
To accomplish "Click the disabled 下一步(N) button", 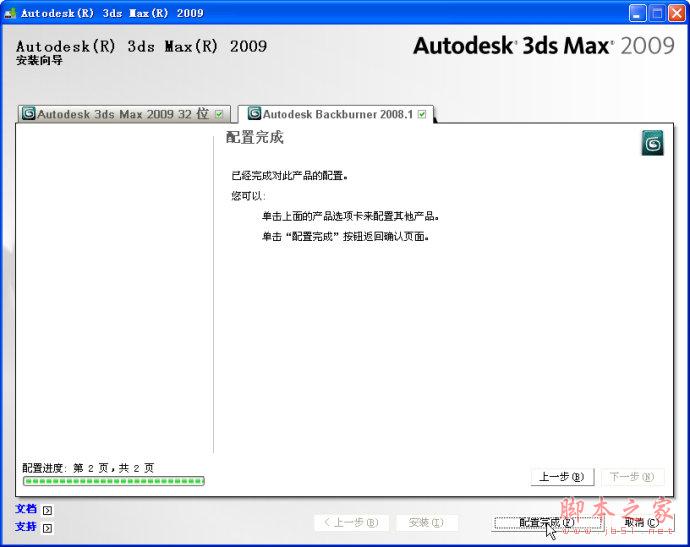I will (x=632, y=477).
